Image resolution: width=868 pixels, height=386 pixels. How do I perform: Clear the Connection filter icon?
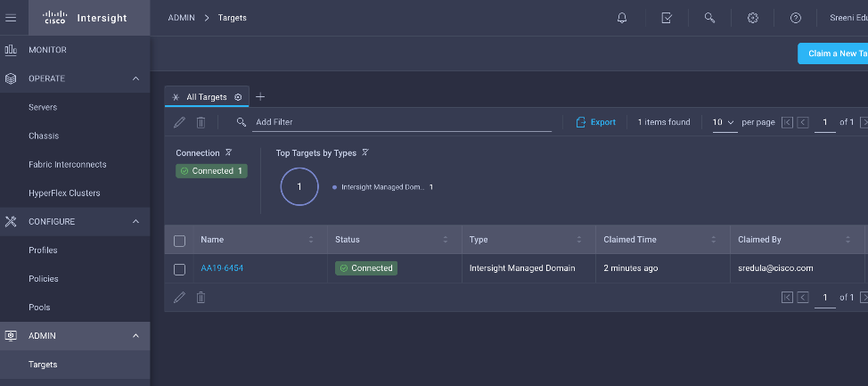coord(228,152)
